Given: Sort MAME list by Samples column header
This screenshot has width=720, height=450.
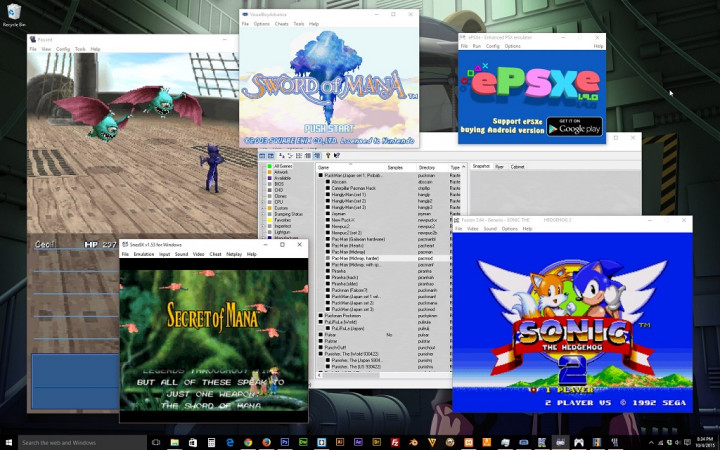Looking at the screenshot, I should [400, 168].
